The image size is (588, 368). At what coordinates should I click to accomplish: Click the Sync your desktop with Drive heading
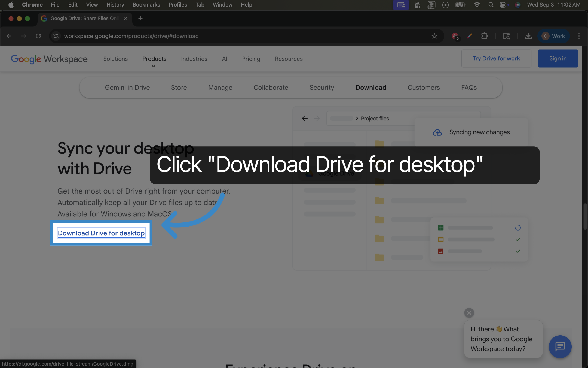coord(125,158)
